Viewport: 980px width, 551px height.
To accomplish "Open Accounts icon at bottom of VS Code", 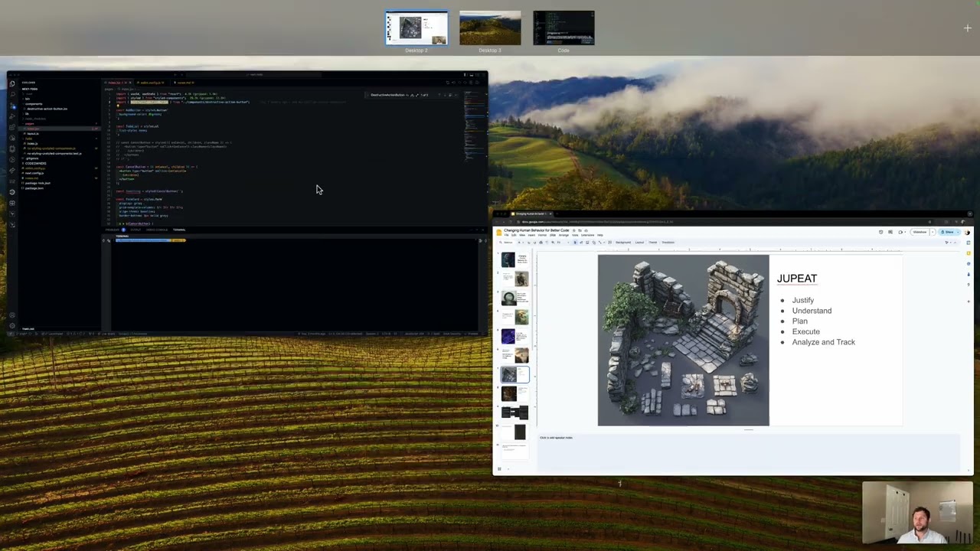I will 12,315.
